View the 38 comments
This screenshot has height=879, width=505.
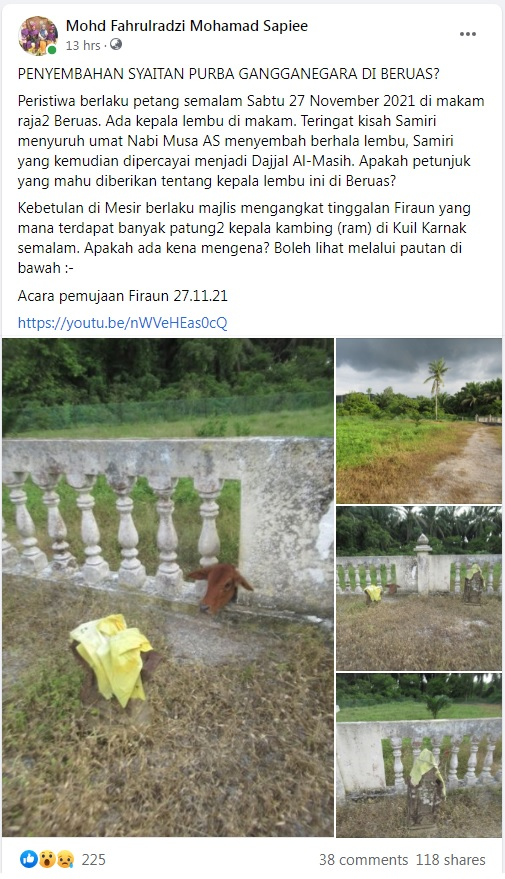[x=363, y=859]
